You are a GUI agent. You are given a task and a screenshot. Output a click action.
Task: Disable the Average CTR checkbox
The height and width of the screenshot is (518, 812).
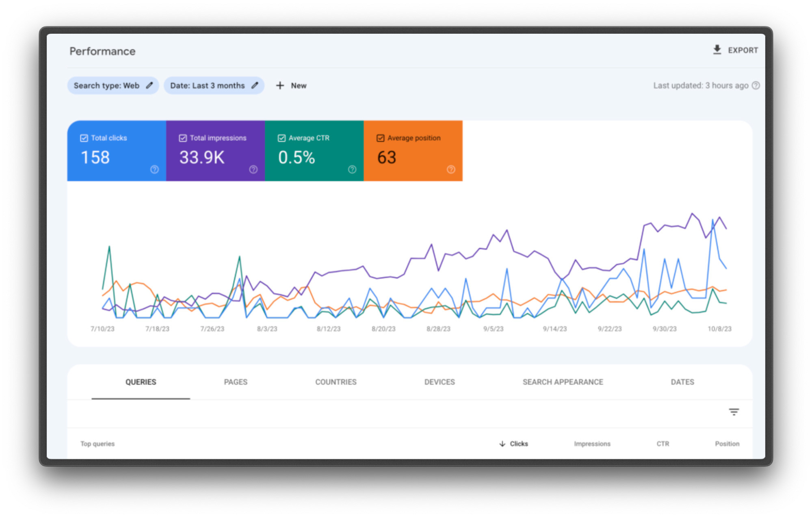tap(281, 138)
